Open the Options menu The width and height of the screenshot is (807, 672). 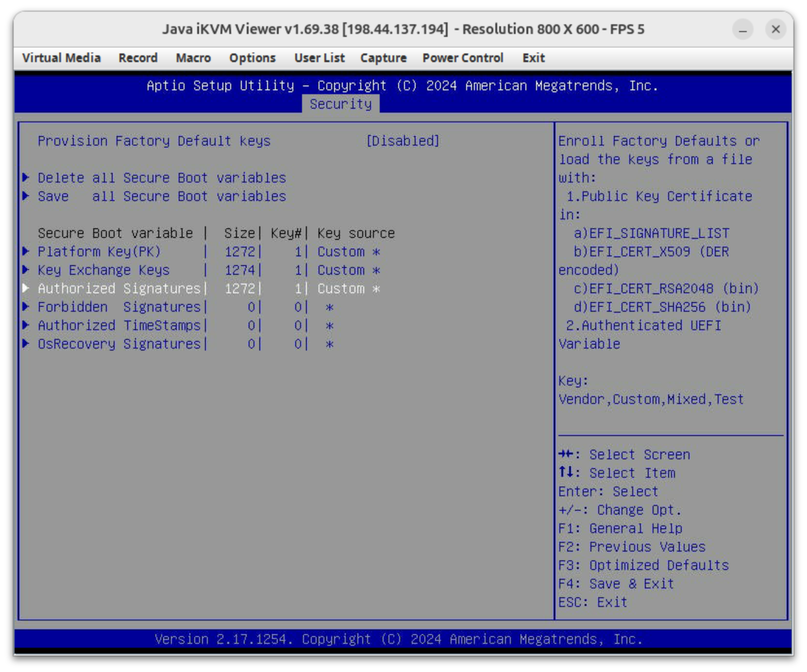[x=252, y=58]
